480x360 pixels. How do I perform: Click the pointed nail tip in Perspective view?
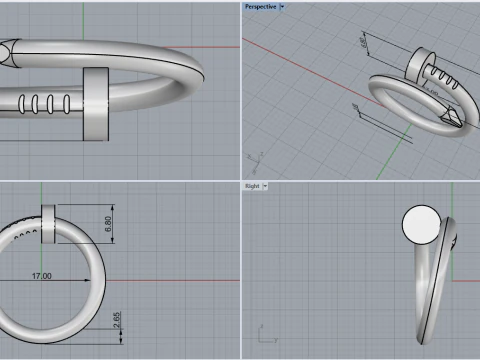click(451, 116)
